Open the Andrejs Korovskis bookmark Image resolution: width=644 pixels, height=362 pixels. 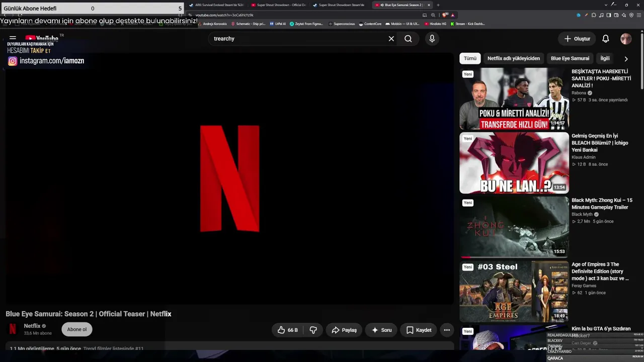coord(213,24)
